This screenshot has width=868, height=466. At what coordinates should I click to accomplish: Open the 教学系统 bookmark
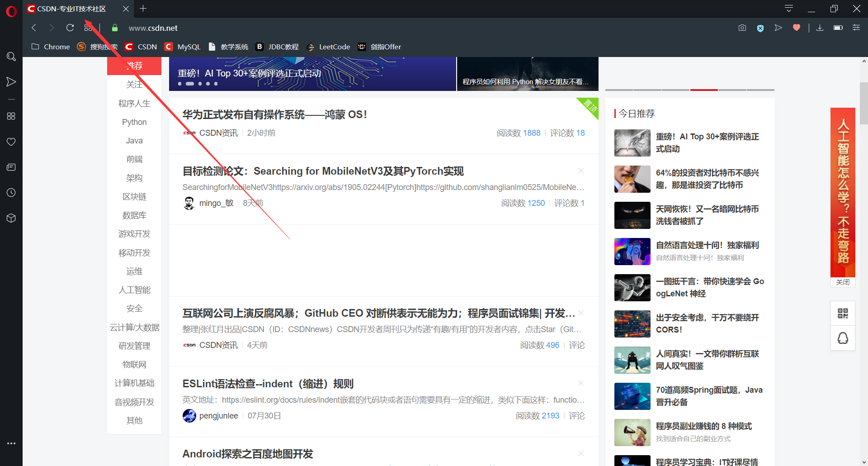click(x=228, y=47)
